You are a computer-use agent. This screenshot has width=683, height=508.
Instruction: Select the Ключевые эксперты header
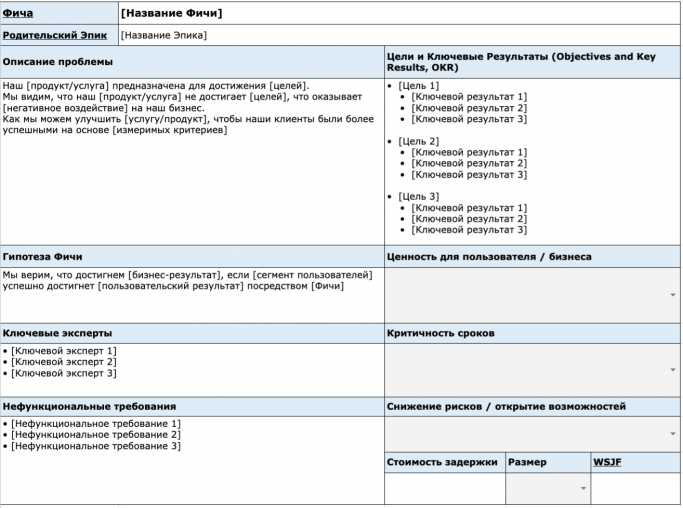192,333
